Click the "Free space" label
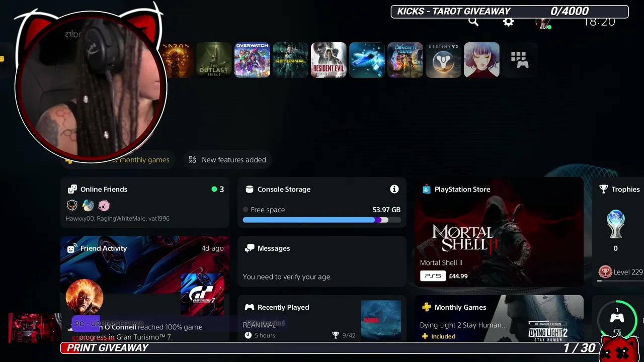644x362 pixels. coord(268,210)
